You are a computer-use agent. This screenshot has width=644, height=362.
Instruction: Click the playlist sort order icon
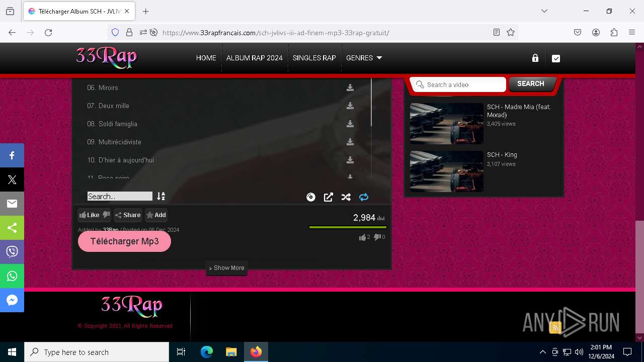(161, 196)
